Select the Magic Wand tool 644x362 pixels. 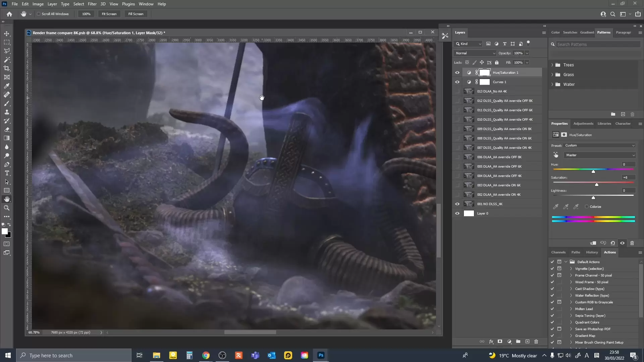point(7,60)
